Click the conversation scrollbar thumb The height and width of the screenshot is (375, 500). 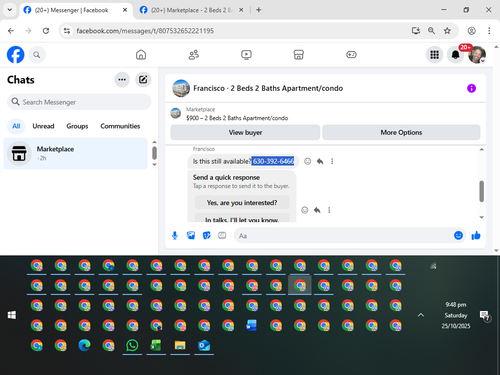tap(482, 191)
